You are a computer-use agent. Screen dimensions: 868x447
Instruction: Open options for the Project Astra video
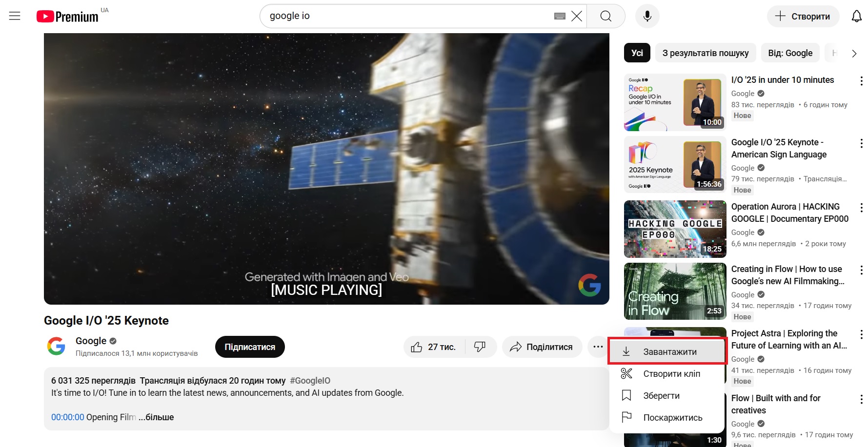861,334
